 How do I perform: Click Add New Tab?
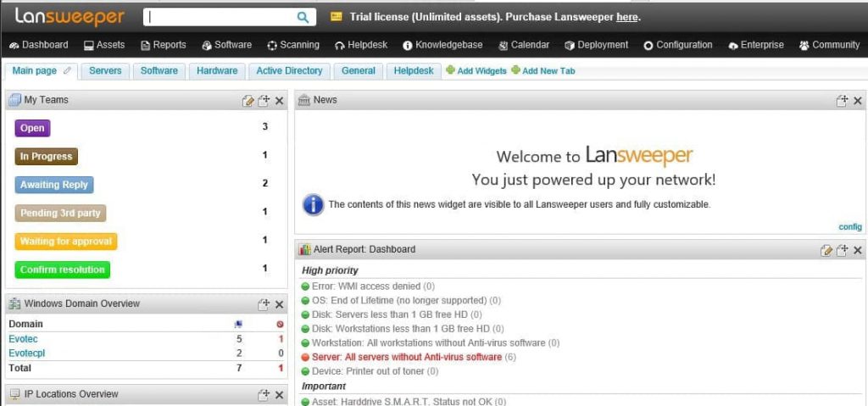click(543, 71)
